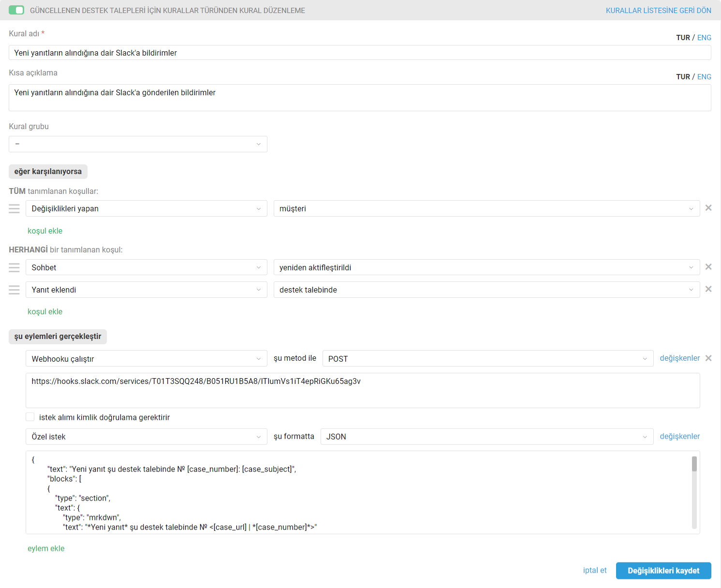This screenshot has width=721, height=588.
Task: Delete the Sohbet condition row
Action: click(x=708, y=267)
